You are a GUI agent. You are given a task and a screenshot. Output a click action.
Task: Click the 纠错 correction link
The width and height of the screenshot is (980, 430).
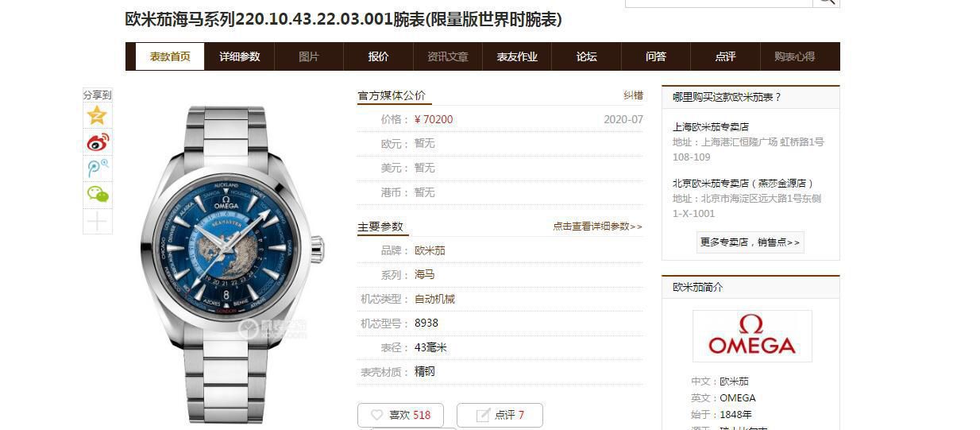tap(633, 95)
